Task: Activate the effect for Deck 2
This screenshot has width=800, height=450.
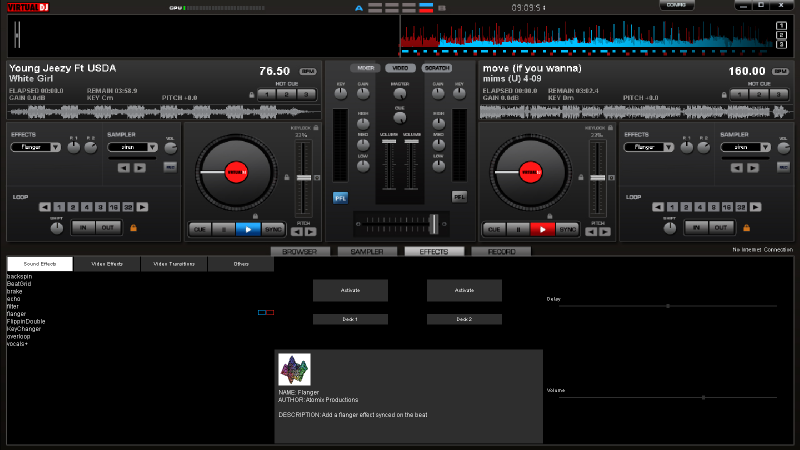Action: (x=464, y=290)
